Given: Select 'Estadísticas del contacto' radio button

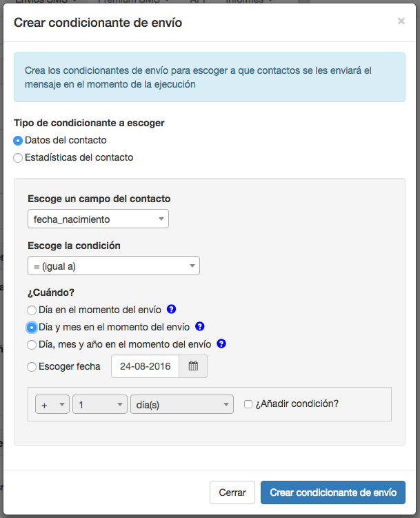Looking at the screenshot, I should 19,158.
